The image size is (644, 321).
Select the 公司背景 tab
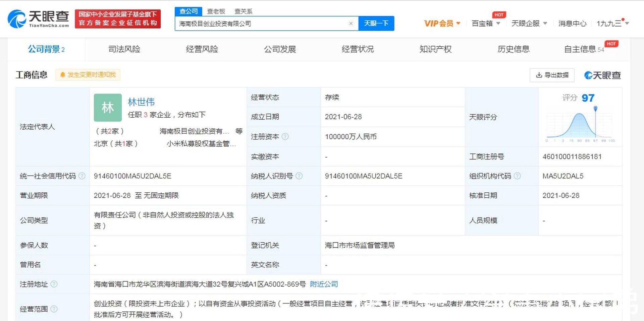click(46, 49)
